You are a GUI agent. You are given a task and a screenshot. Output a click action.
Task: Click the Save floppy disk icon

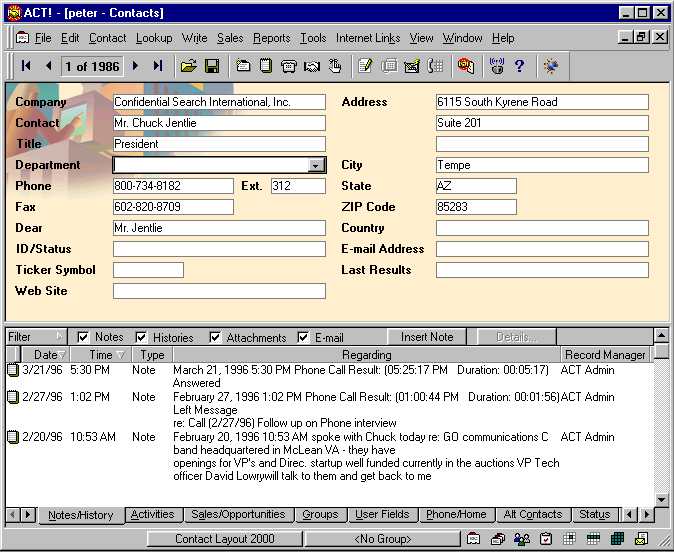coord(212,66)
